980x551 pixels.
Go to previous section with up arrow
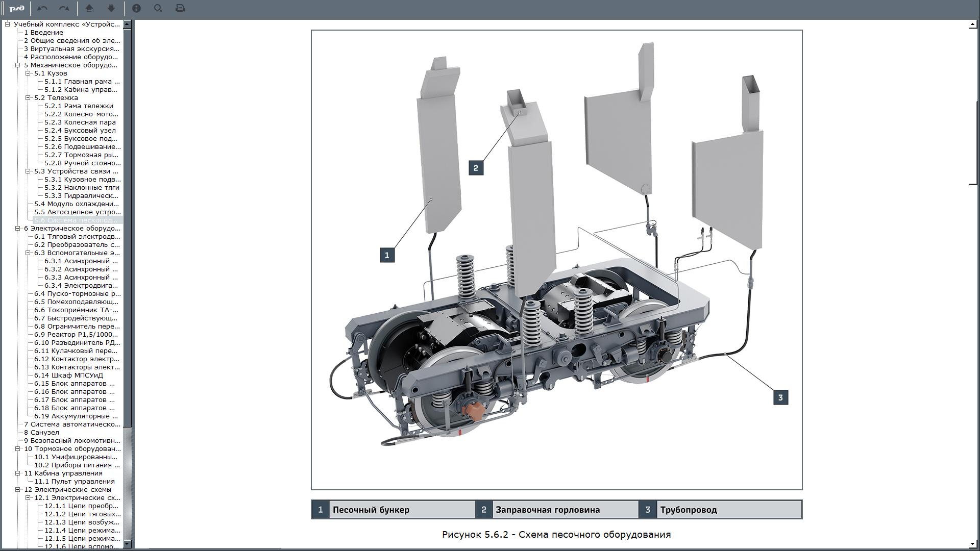[x=89, y=8]
